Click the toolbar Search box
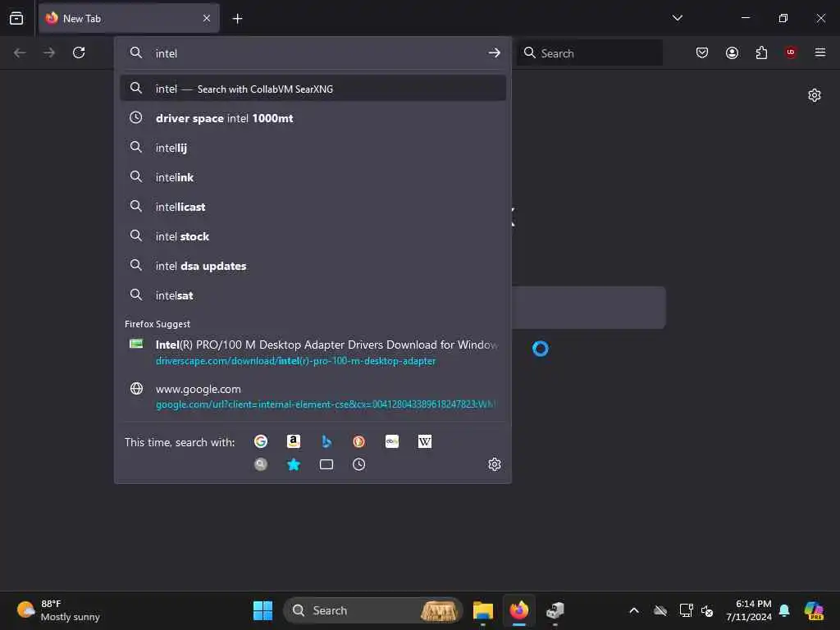The image size is (840, 630). click(x=589, y=53)
